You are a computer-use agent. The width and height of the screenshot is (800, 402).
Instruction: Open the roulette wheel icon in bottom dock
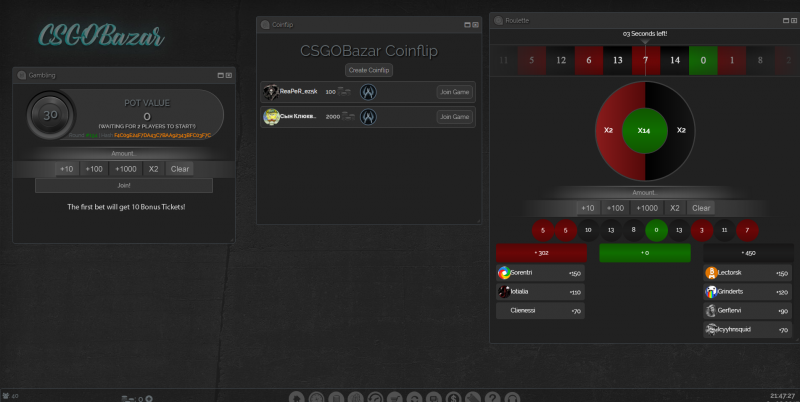click(x=316, y=397)
